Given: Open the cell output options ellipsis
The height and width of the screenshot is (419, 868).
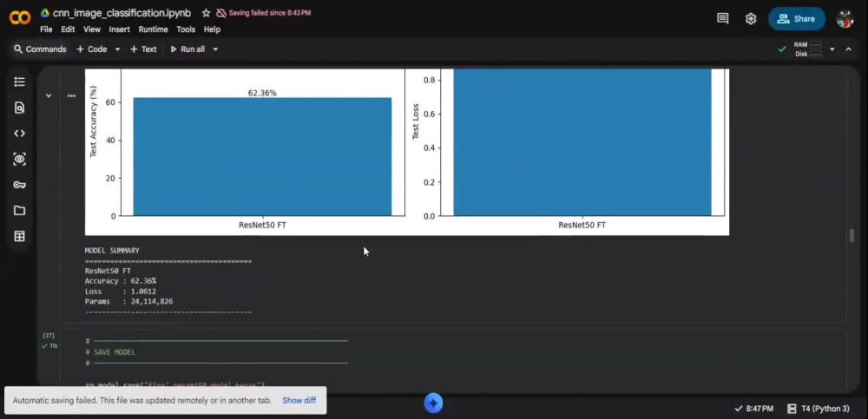Looking at the screenshot, I should pos(71,95).
